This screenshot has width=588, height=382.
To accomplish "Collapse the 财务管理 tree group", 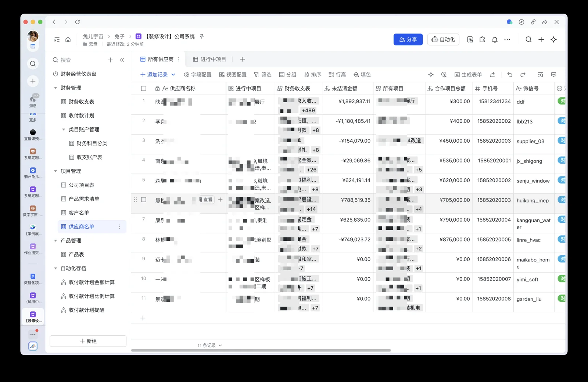I will (55, 88).
